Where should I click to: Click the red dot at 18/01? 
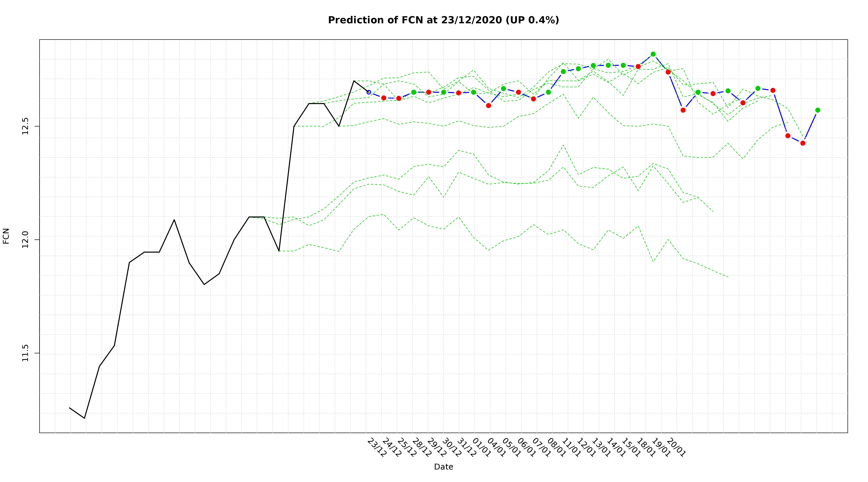pos(638,66)
